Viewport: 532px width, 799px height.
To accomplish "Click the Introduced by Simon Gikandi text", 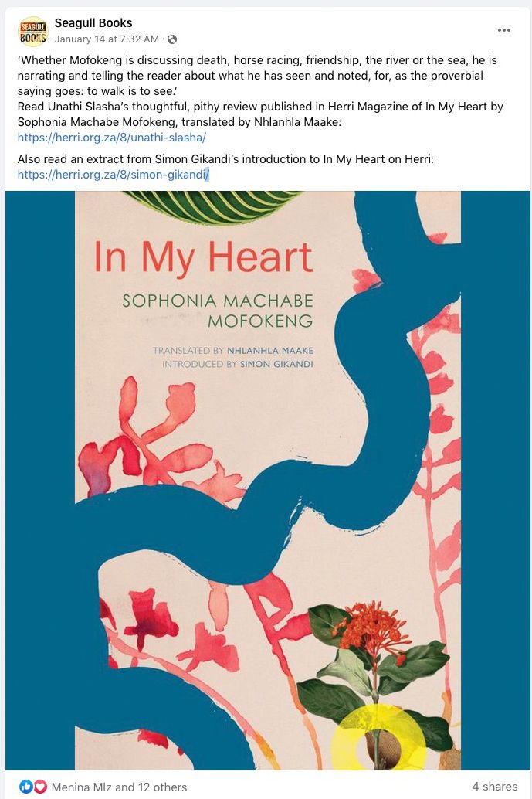I will (238, 364).
